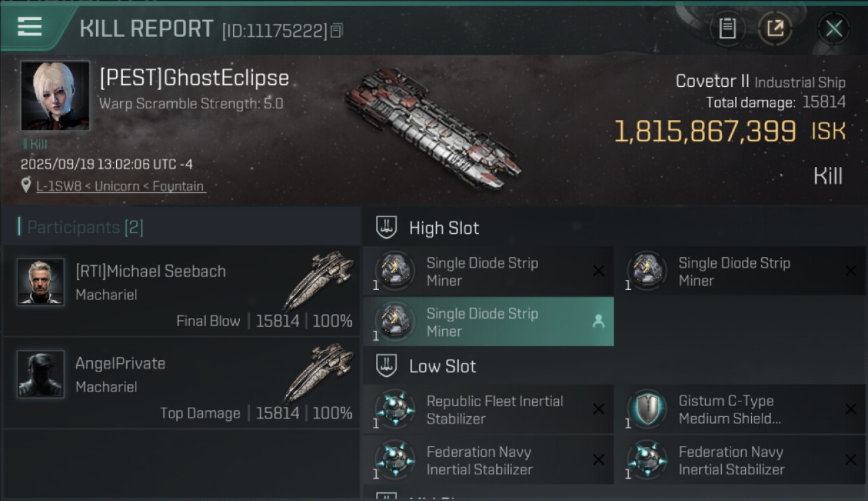Select the Republic Fleet Inertial Stabilizer module
Image resolution: width=868 pixels, height=501 pixels.
click(x=494, y=409)
